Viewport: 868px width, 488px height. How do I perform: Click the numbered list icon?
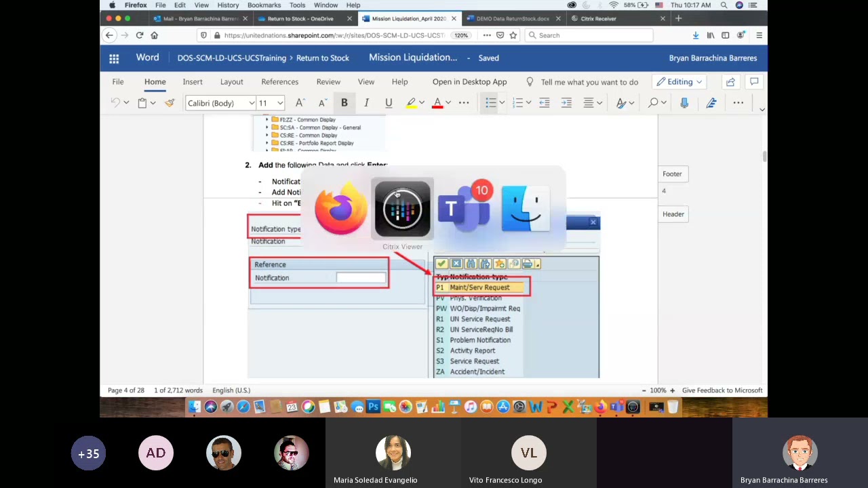[x=517, y=103]
